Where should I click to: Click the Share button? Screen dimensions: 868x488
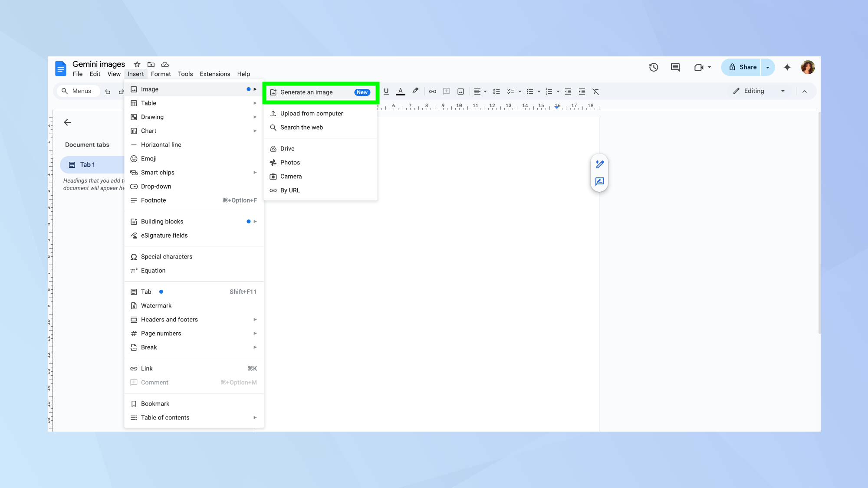tap(743, 67)
